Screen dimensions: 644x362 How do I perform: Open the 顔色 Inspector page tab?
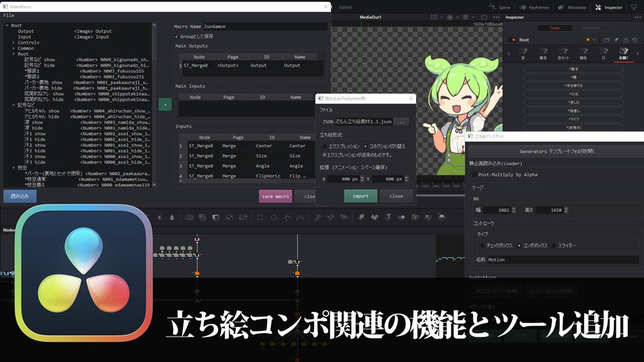click(583, 54)
